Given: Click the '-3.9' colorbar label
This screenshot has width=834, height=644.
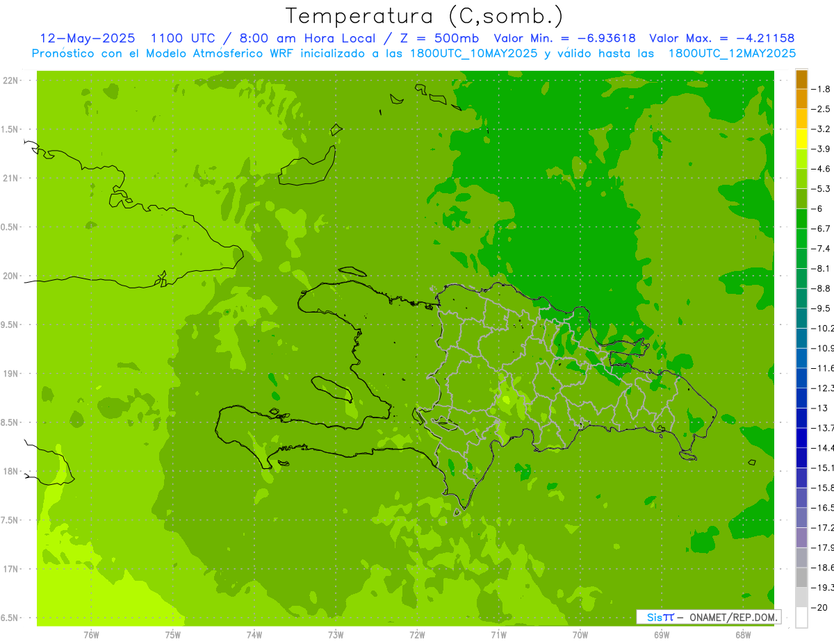Looking at the screenshot, I should (821, 149).
